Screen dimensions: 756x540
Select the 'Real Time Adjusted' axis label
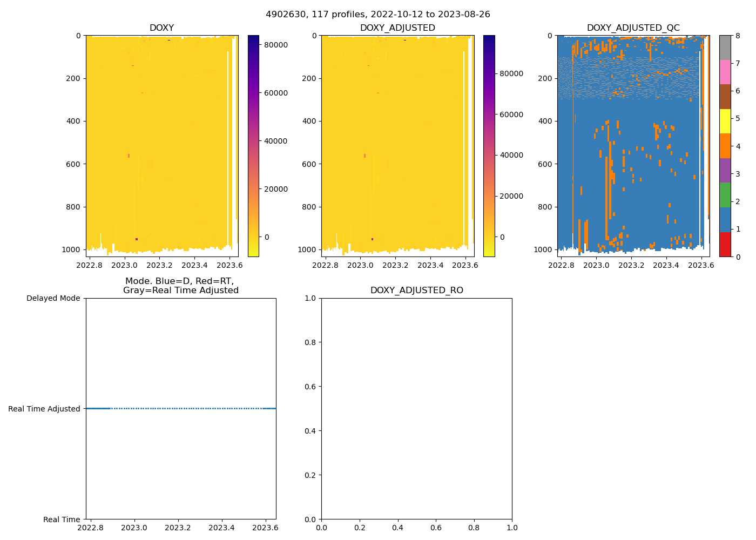point(44,409)
